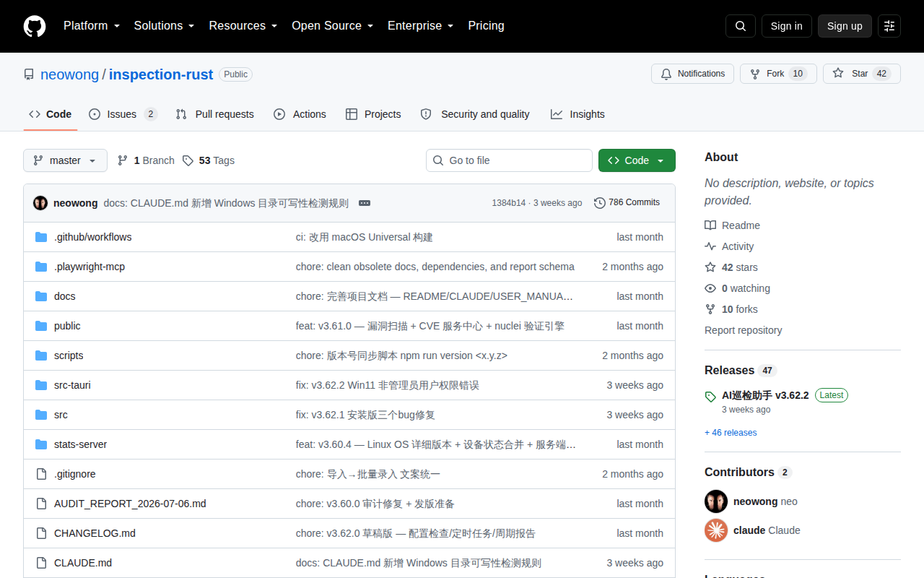Image resolution: width=924 pixels, height=578 pixels.
Task: Open the stats-server folder
Action: tap(81, 444)
